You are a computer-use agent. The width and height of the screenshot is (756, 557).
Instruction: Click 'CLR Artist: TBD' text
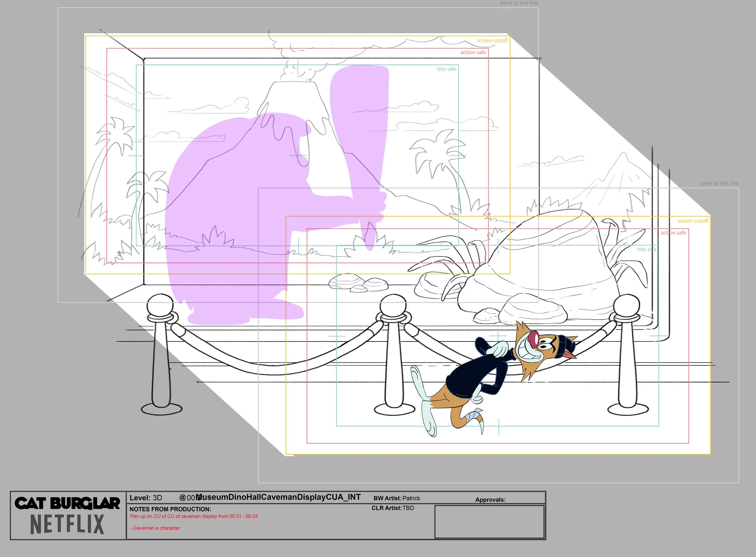[393, 508]
